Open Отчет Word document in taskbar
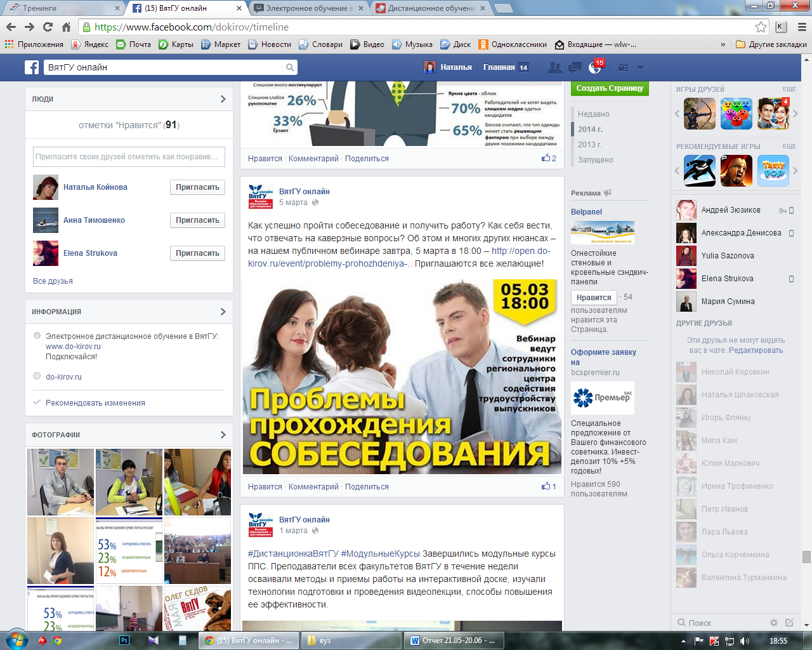 click(454, 640)
